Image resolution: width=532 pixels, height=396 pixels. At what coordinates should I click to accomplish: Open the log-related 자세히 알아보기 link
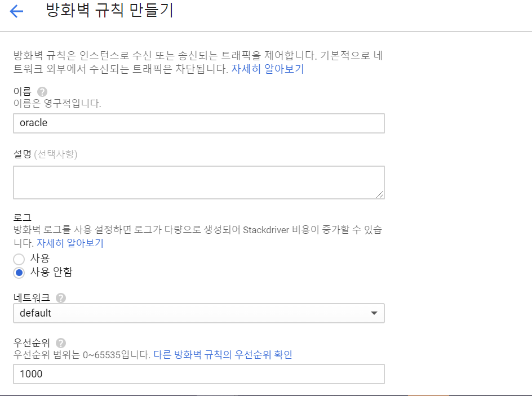70,243
